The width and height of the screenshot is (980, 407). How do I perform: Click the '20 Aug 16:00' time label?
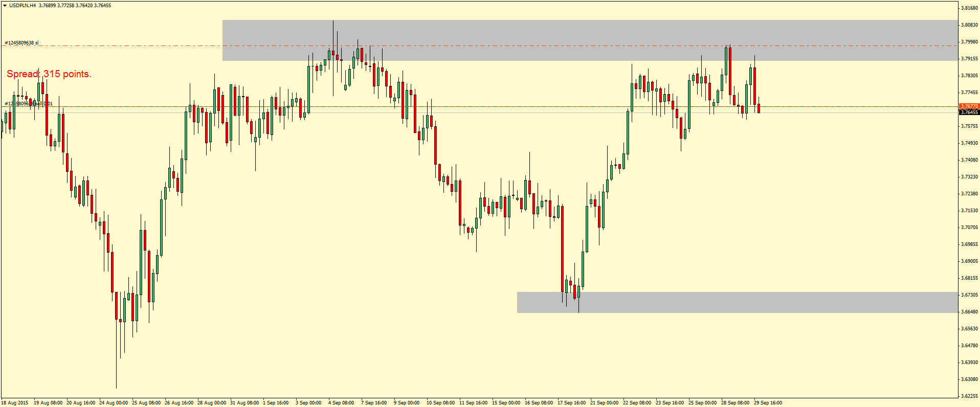coord(81,403)
